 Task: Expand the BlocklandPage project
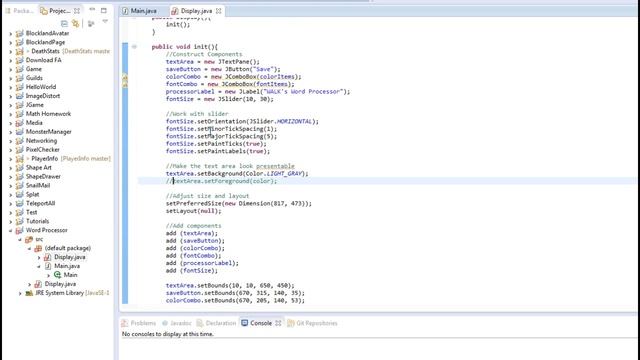[11, 42]
